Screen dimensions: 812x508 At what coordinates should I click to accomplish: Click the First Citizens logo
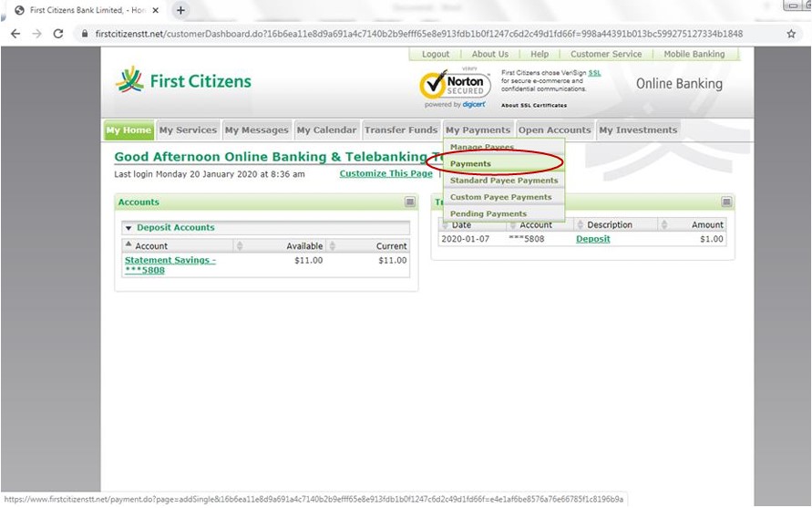[183, 81]
